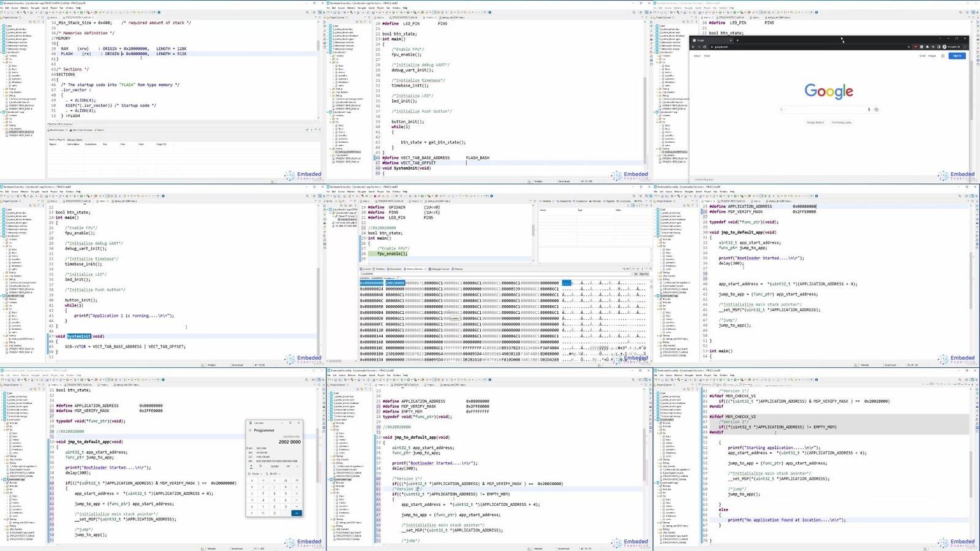Open STM32F411RETX_FLASH.ld editor tab in linker frame
The width and height of the screenshot is (980, 551).
(x=78, y=17)
